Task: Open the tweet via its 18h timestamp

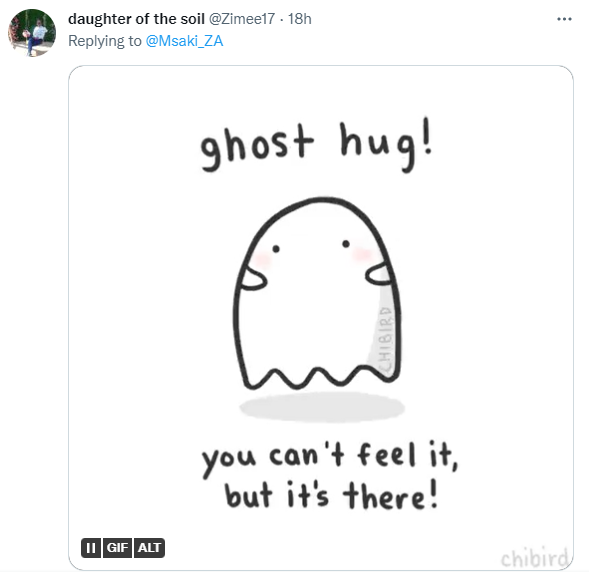Action: coord(300,19)
